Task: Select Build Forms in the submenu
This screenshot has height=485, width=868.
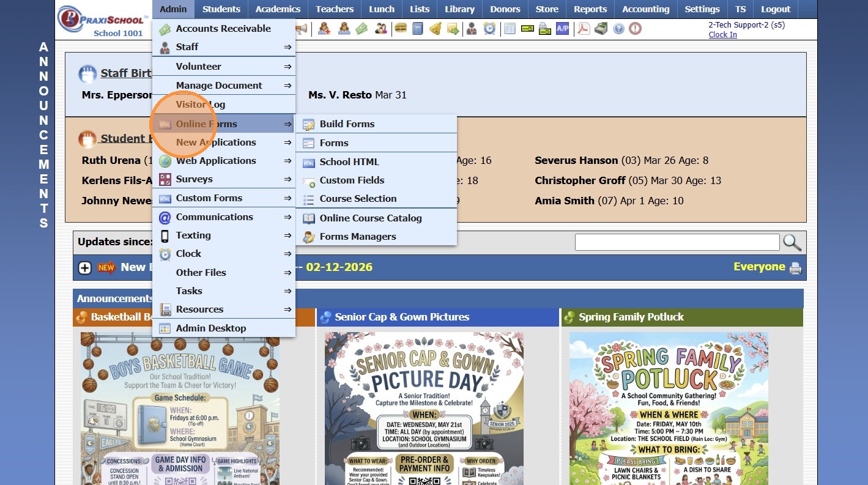Action: click(x=376, y=124)
